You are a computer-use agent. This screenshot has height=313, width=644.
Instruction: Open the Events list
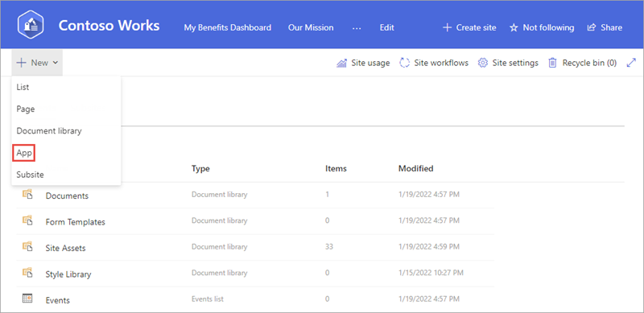57,300
